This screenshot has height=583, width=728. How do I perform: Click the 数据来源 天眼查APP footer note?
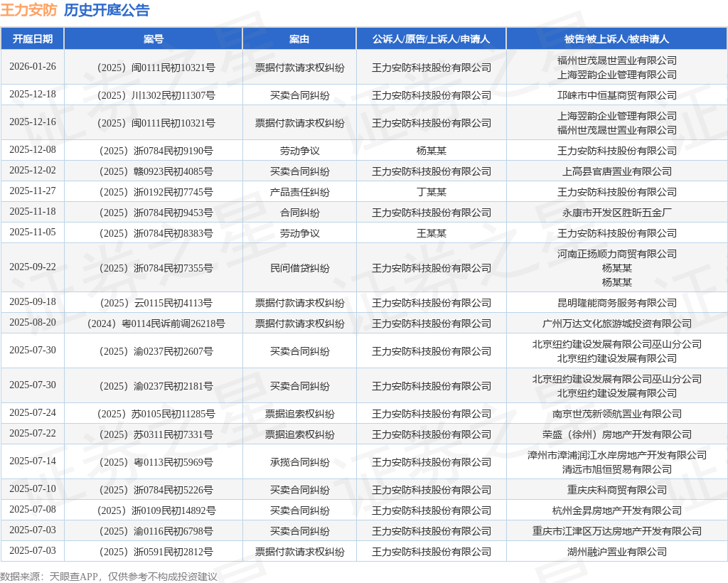pyautogui.click(x=109, y=577)
